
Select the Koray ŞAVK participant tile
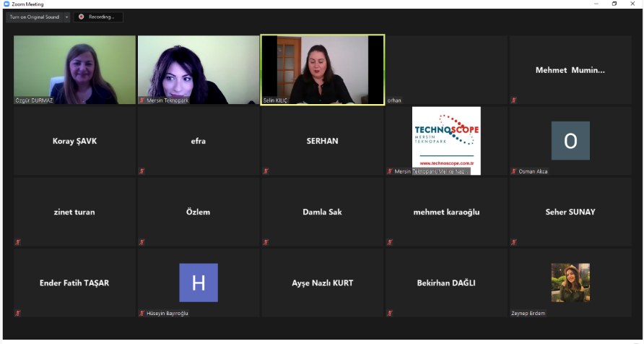pyautogui.click(x=74, y=141)
